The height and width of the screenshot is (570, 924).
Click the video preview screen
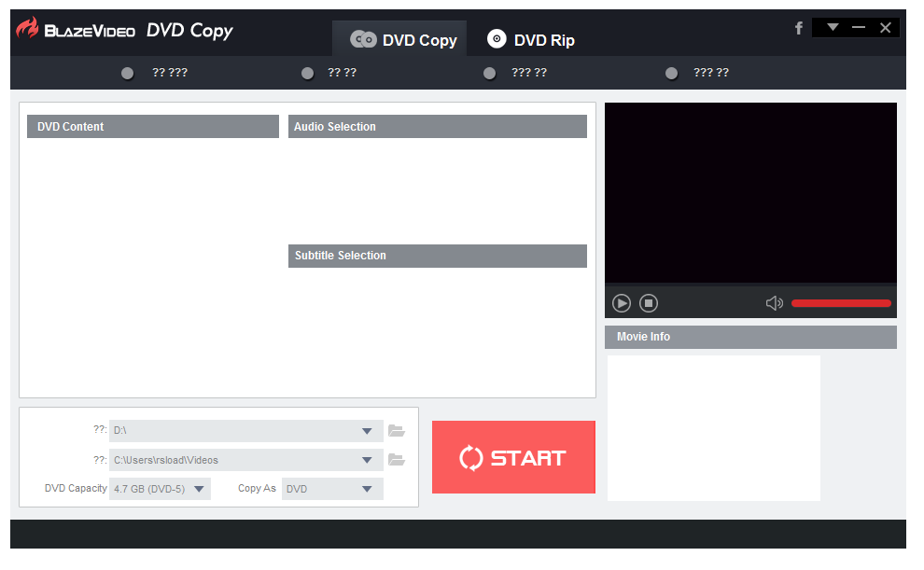pyautogui.click(x=750, y=193)
